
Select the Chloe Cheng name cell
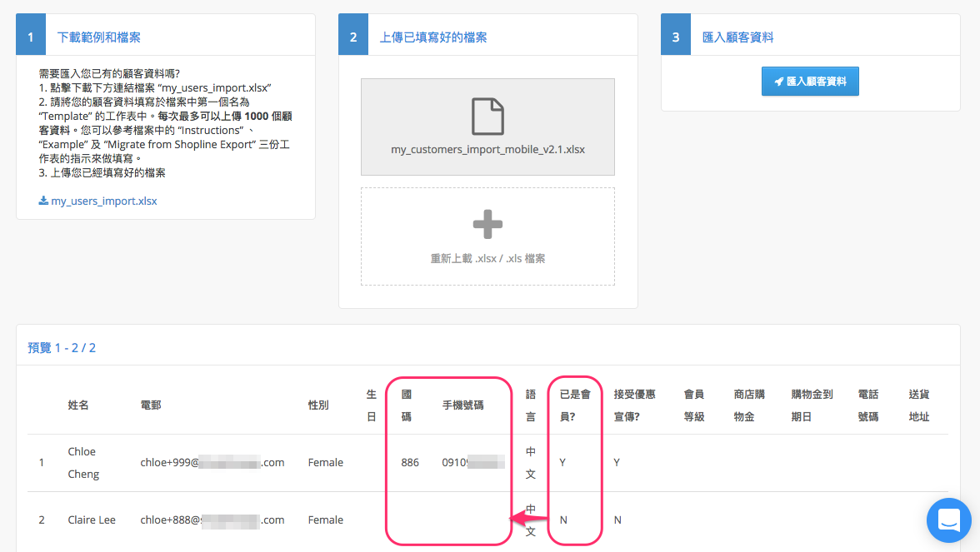[x=83, y=463]
